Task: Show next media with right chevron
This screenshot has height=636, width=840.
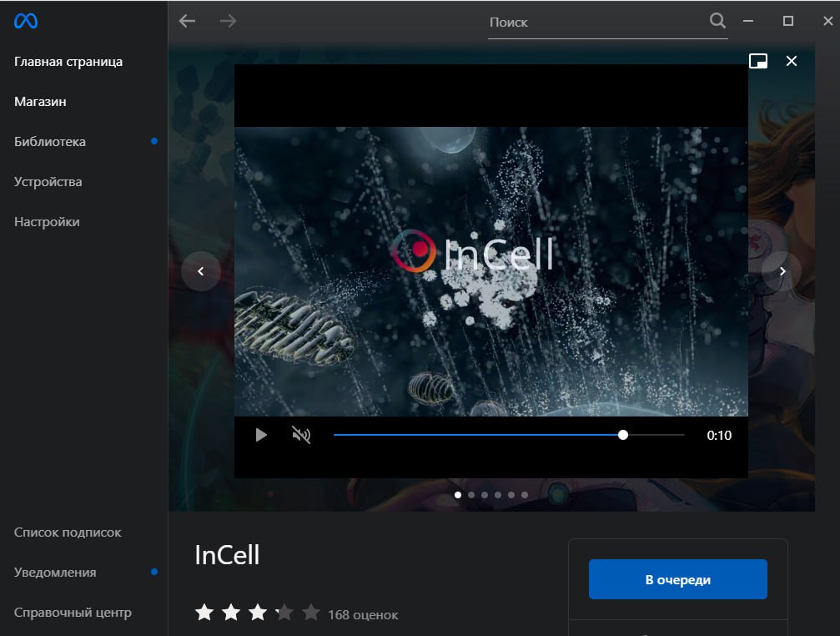Action: 782,271
